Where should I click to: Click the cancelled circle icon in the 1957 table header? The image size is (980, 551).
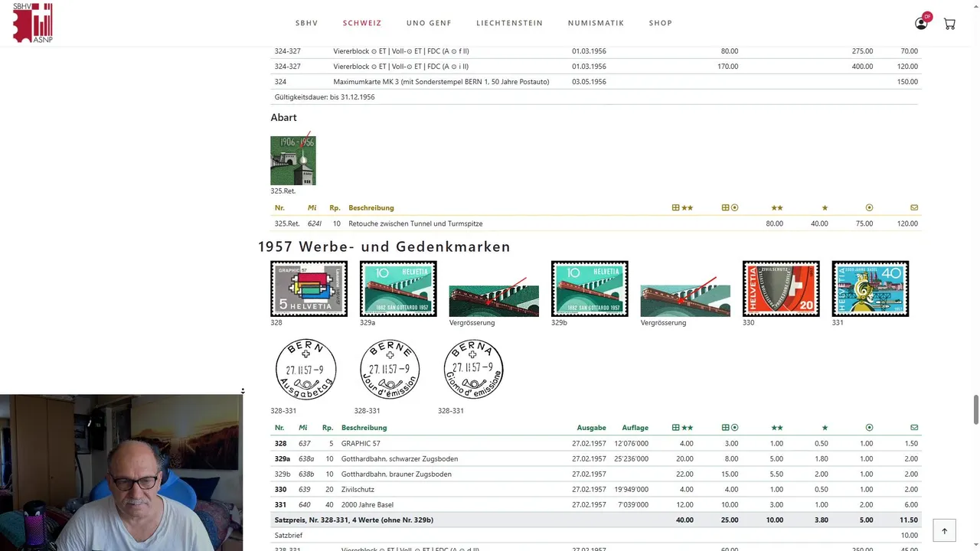[869, 428]
